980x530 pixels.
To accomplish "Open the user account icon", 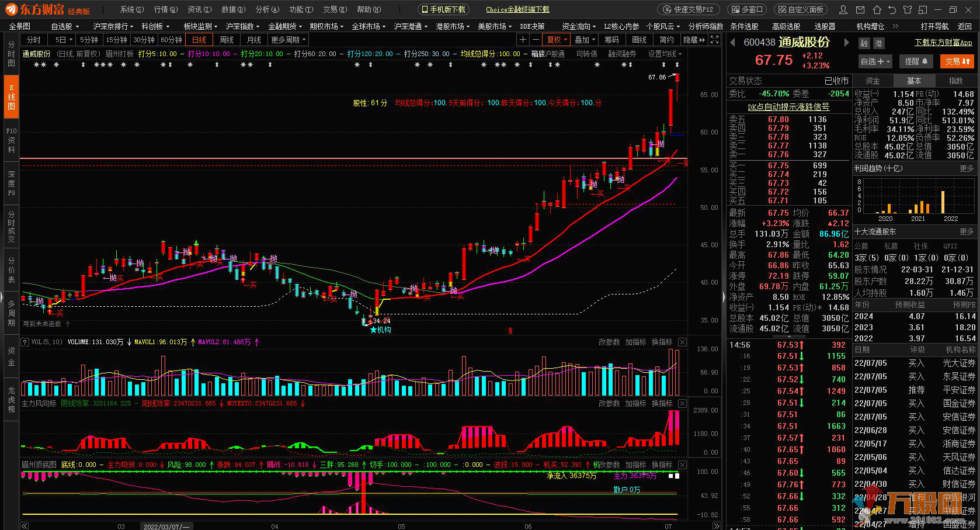I will [x=843, y=10].
